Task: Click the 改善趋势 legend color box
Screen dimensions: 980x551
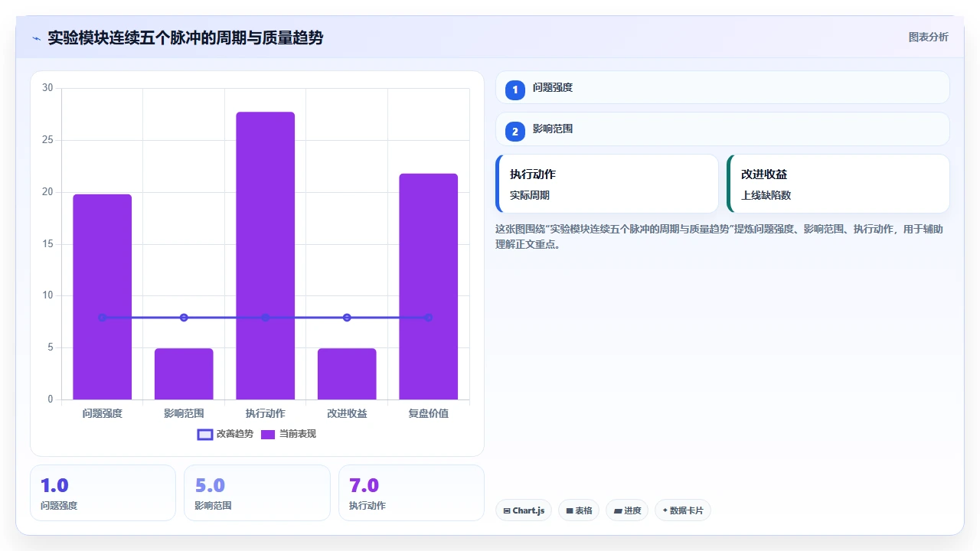Action: click(x=205, y=434)
